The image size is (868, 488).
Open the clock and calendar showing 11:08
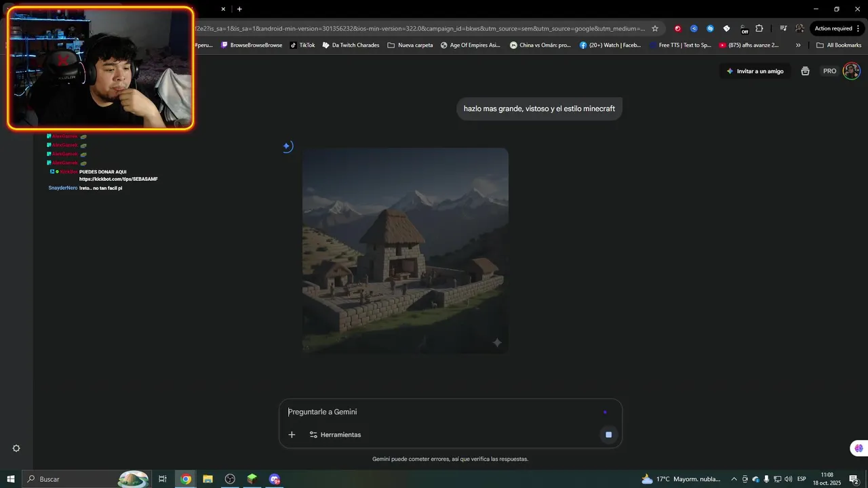(827, 479)
